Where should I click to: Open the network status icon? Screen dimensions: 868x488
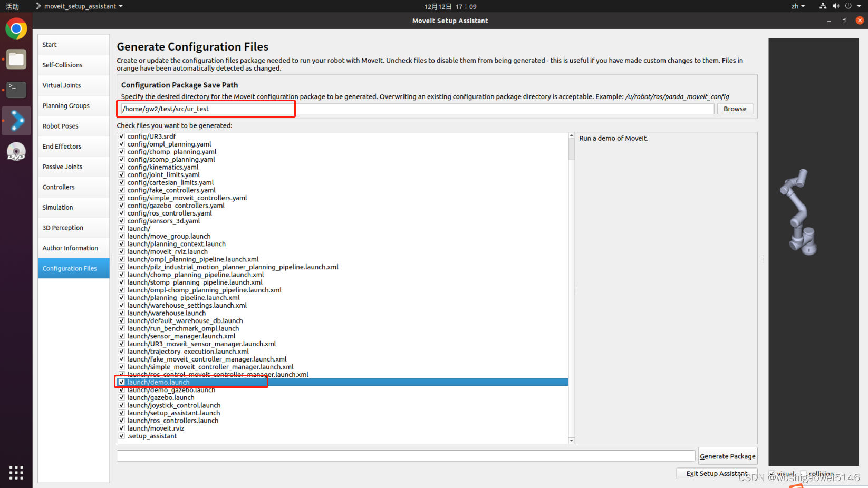pos(823,6)
